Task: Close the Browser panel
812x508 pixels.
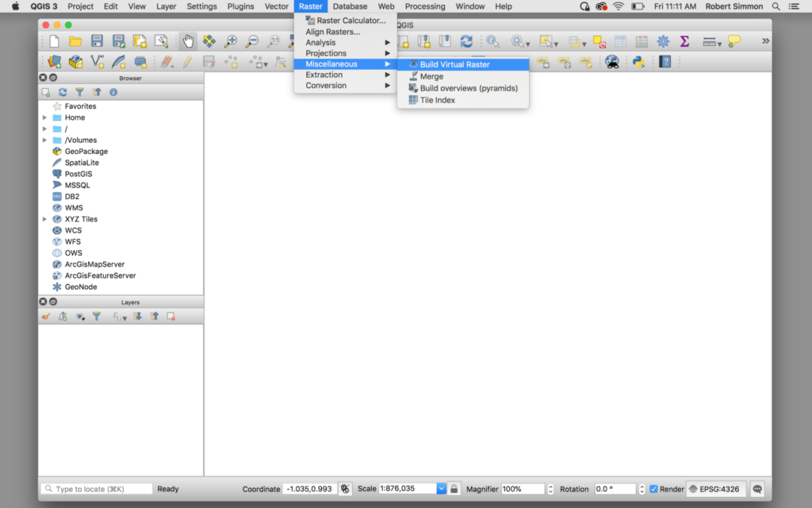Action: point(43,78)
